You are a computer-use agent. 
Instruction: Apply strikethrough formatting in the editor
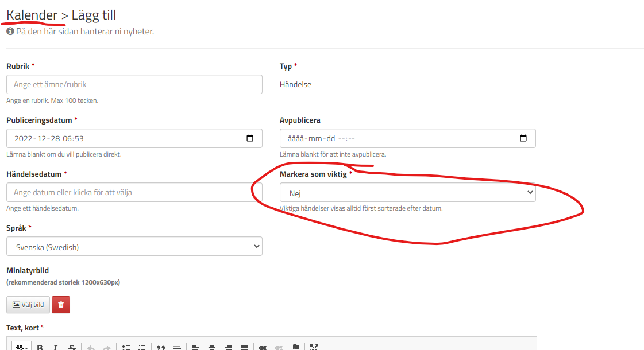pyautogui.click(x=72, y=347)
